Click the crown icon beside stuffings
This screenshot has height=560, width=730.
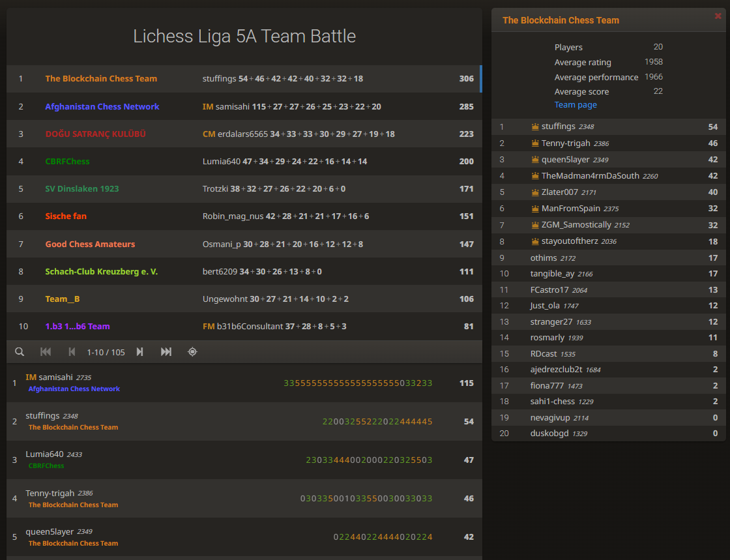pos(535,126)
